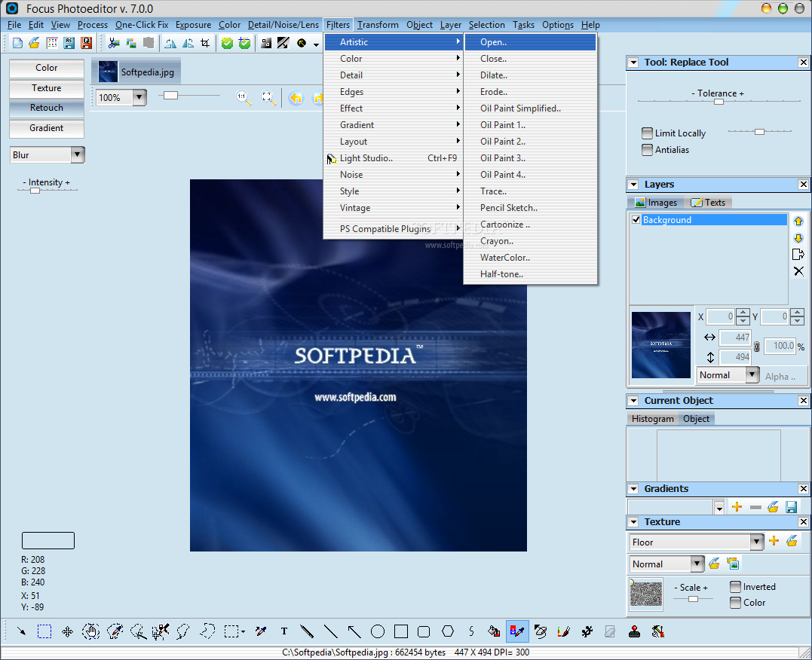Viewport: 812px width, 660px height.
Task: Open the texture Normal mode dropdown
Action: click(x=697, y=564)
